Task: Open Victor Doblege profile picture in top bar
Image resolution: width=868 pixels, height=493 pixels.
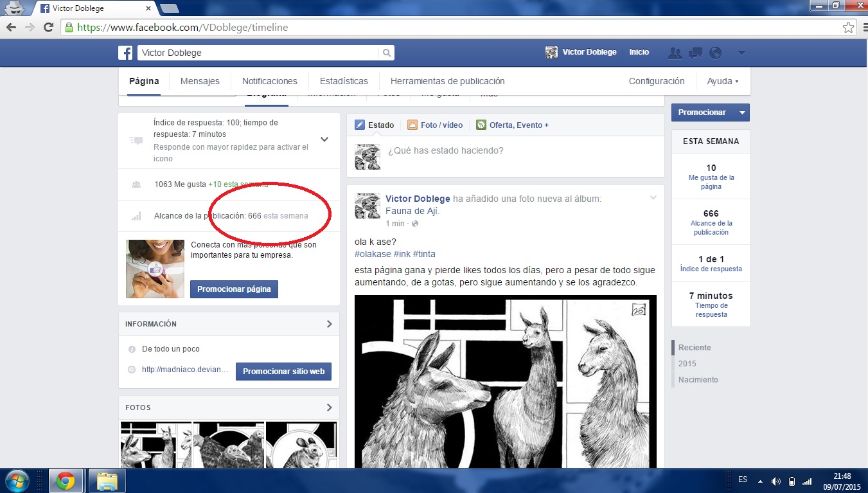Action: pyautogui.click(x=551, y=53)
